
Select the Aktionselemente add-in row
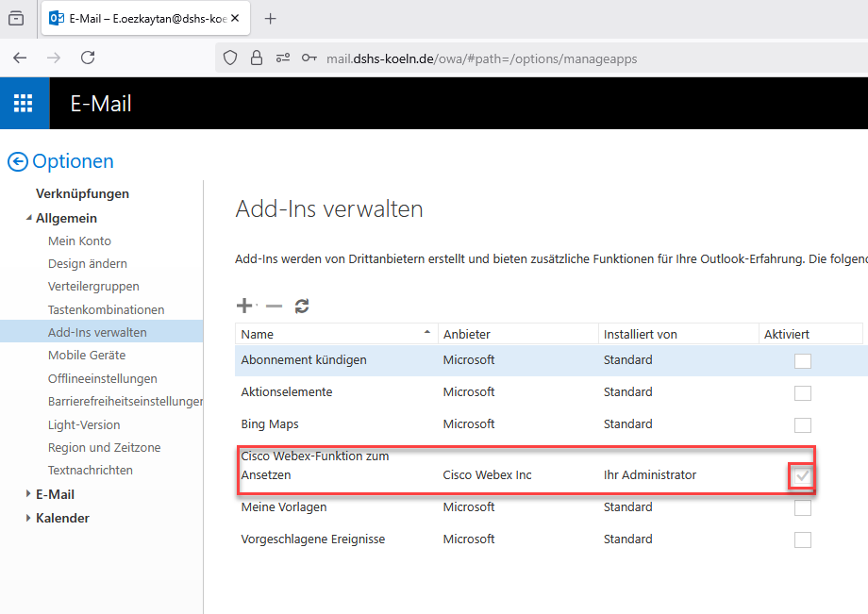click(x=551, y=392)
